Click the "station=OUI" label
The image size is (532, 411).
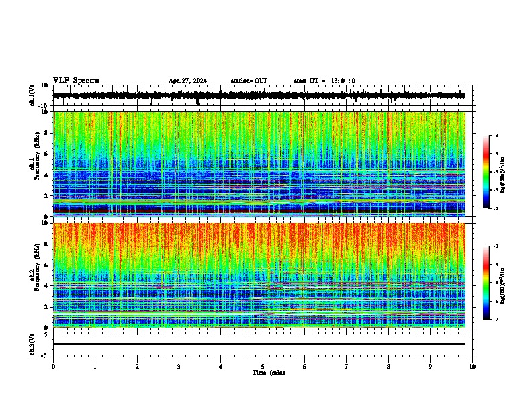pyautogui.click(x=249, y=81)
